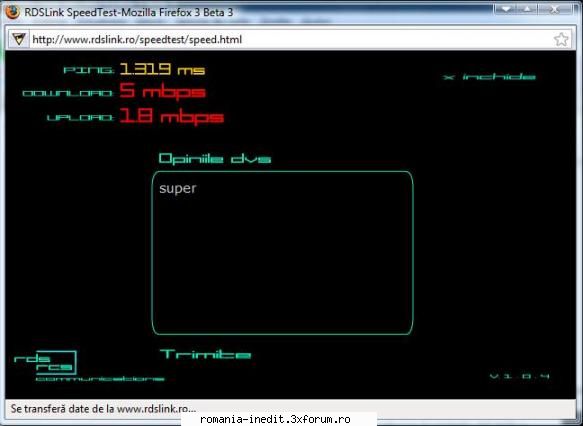This screenshot has width=583, height=426.
Task: Click the RDSLink SpeedTest window title text
Action: (129, 12)
